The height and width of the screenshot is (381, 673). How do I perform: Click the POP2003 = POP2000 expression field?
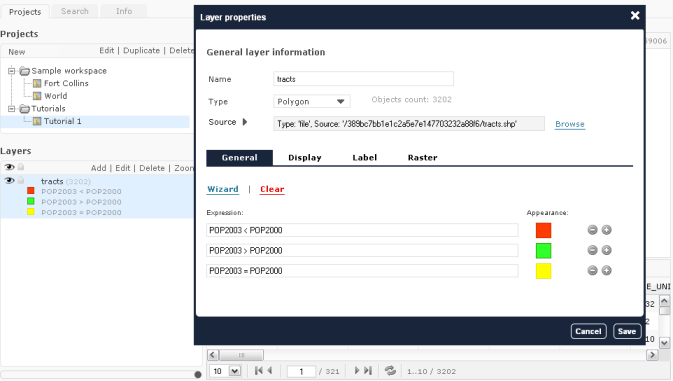tap(362, 271)
